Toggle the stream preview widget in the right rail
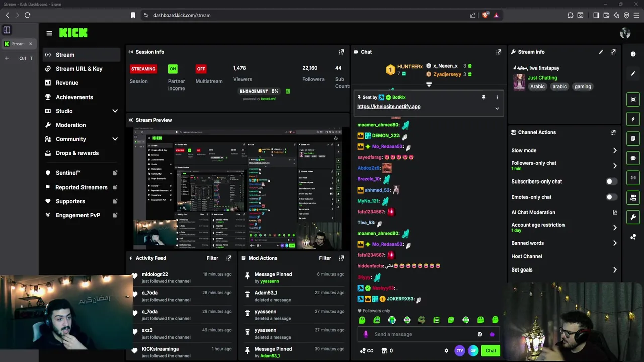 click(633, 99)
